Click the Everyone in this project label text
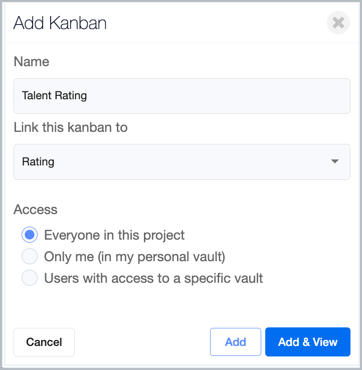This screenshot has height=370, width=362. tap(114, 235)
